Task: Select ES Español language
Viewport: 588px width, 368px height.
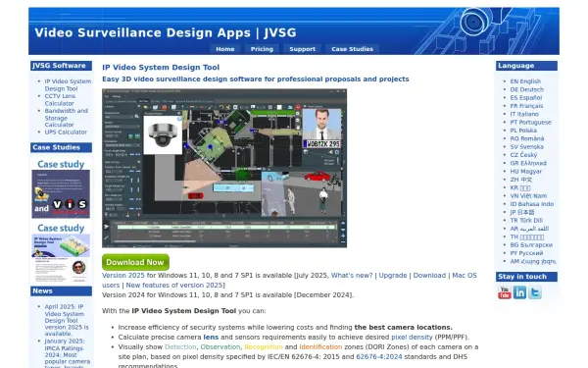Action: click(525, 97)
